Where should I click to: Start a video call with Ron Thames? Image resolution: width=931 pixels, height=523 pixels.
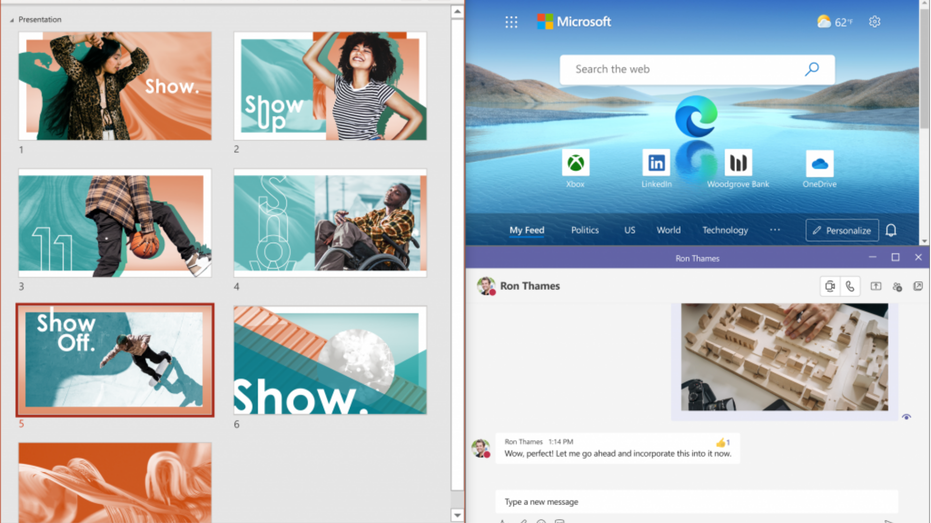pyautogui.click(x=830, y=287)
